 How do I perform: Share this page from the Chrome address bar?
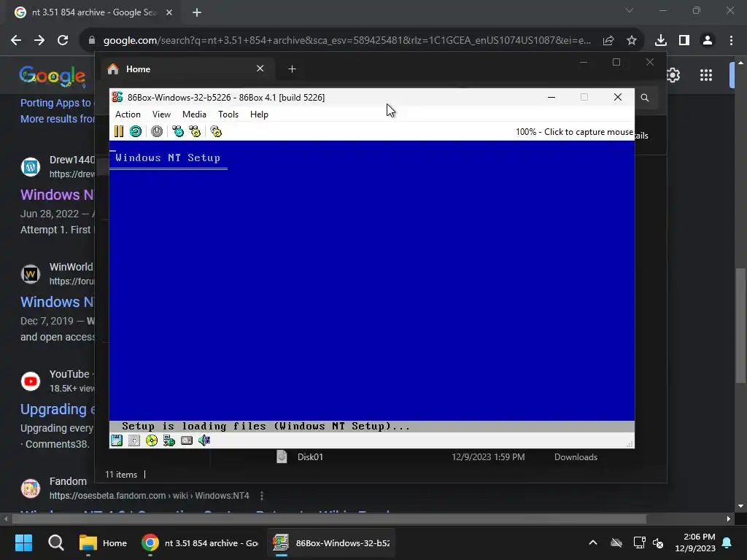pos(608,41)
